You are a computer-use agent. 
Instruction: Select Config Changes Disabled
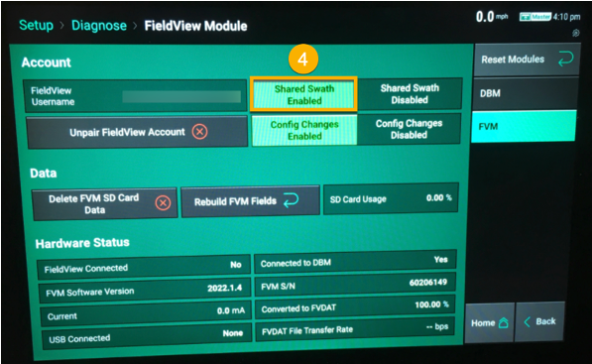[x=409, y=129]
